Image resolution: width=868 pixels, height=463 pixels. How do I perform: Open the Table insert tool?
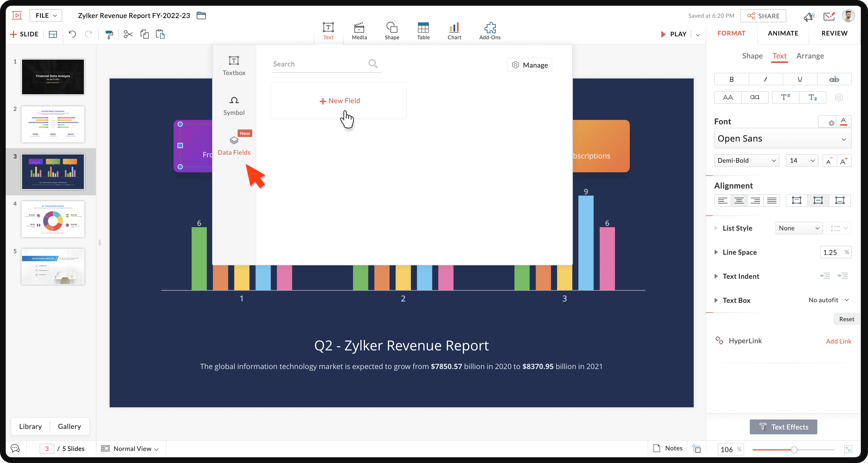click(423, 31)
